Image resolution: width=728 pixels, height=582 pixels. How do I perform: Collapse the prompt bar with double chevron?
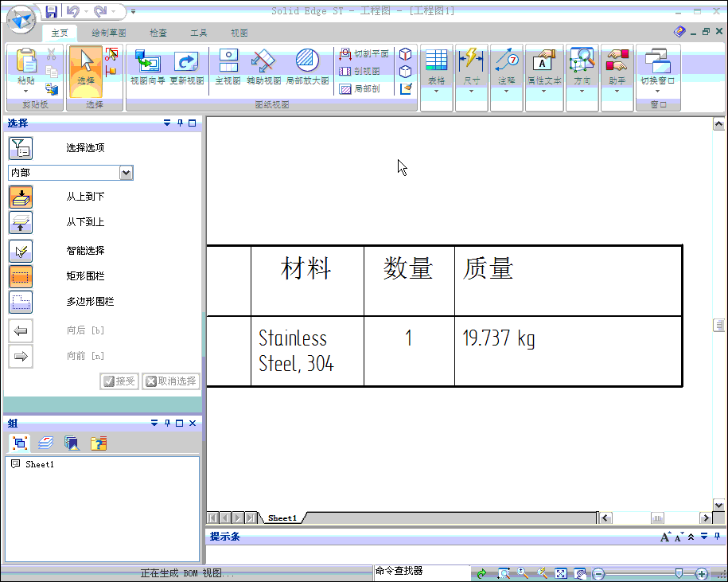(691, 537)
